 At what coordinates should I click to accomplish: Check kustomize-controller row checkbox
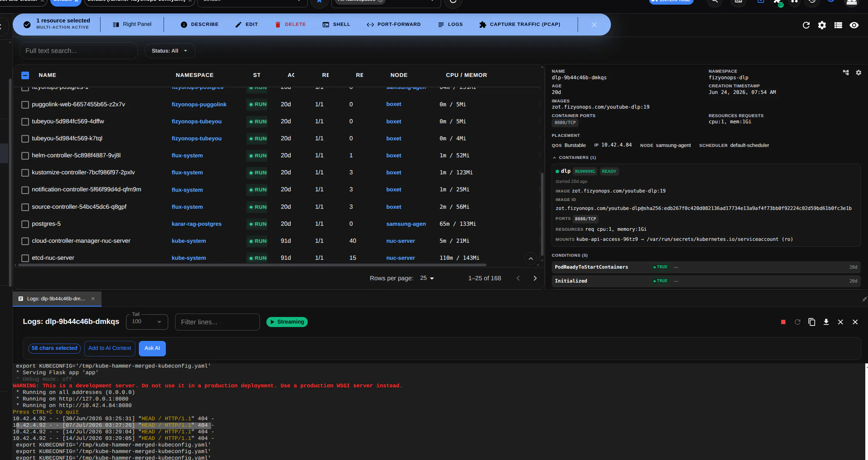coord(25,173)
